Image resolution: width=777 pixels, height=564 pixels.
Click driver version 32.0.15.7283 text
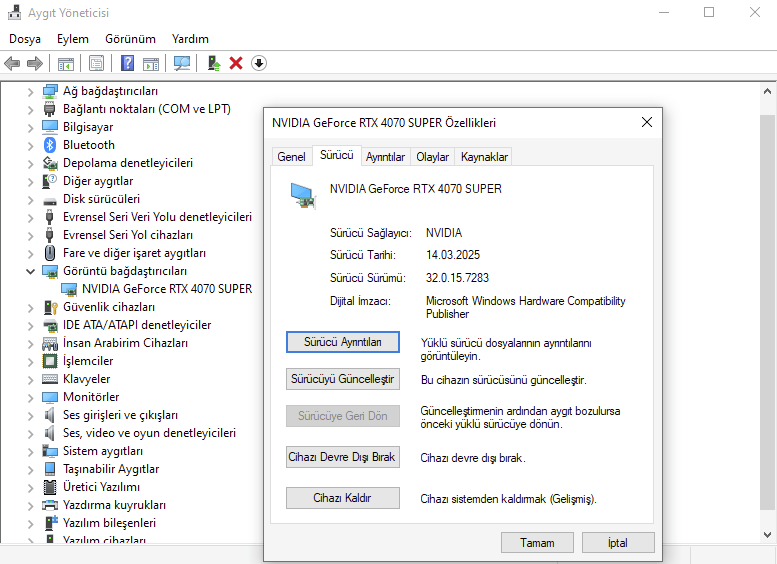(457, 278)
